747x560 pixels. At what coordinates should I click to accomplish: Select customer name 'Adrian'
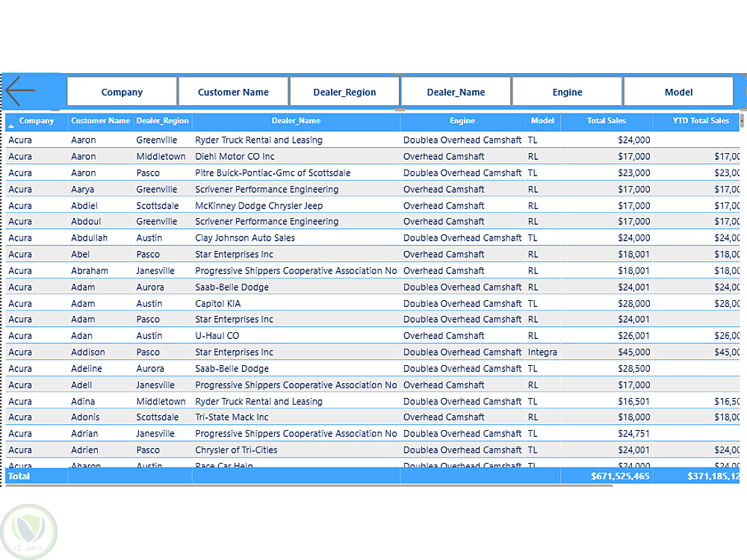pos(84,434)
